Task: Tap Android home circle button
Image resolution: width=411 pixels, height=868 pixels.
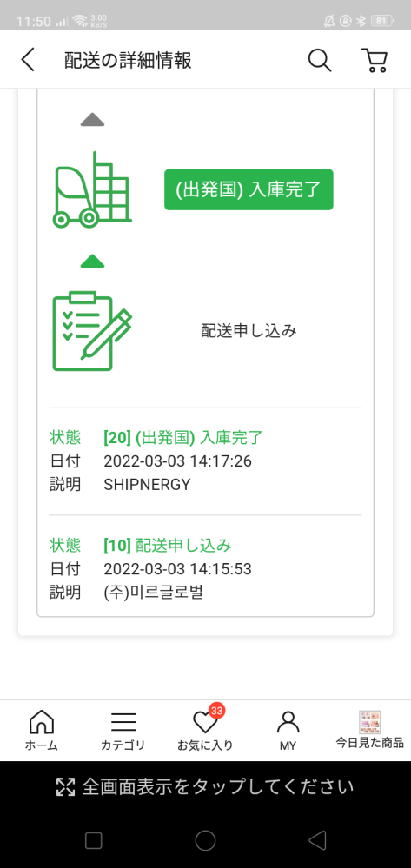Action: pyautogui.click(x=205, y=841)
